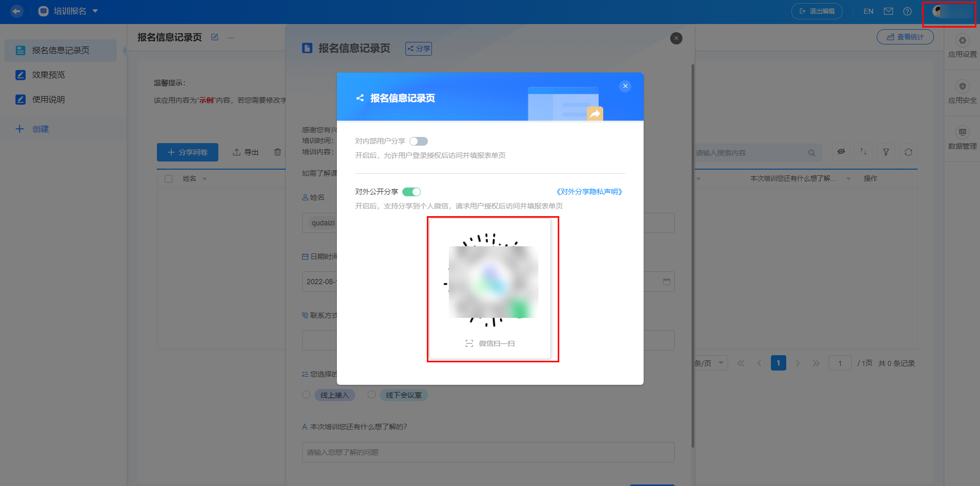
Task: Click the 查看统计 statistics button
Action: (x=905, y=36)
